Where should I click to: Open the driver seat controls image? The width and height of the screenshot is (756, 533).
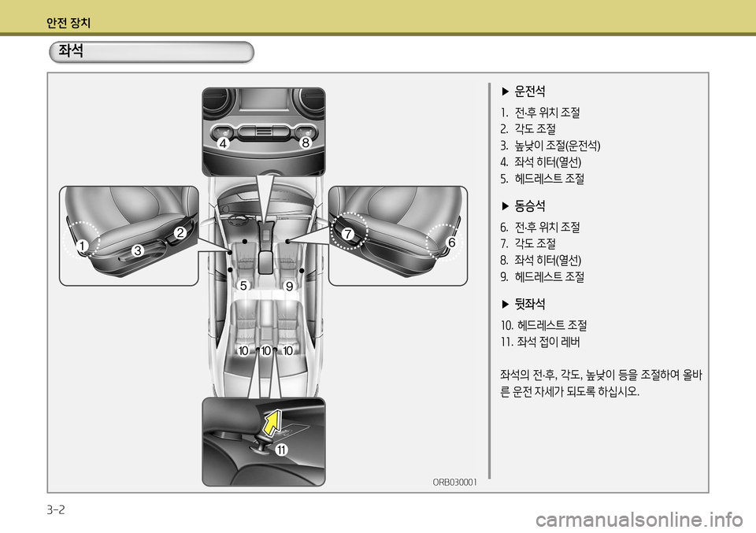point(128,235)
